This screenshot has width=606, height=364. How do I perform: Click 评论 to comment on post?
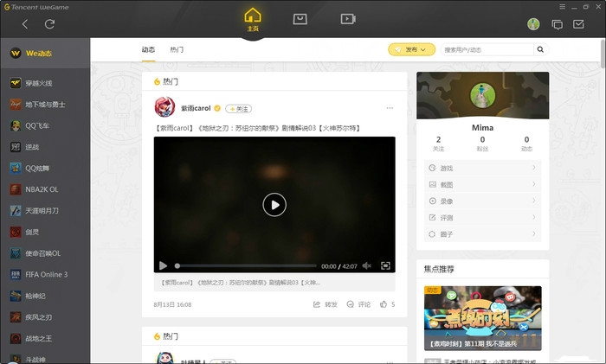point(358,304)
